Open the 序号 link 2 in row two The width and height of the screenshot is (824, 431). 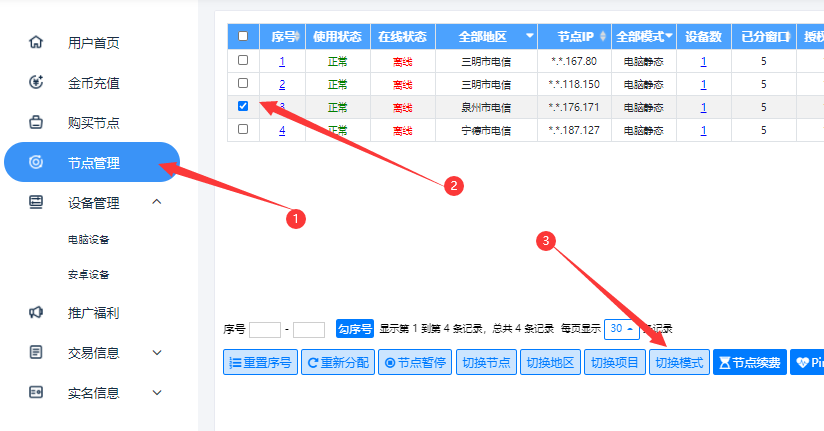pos(282,85)
